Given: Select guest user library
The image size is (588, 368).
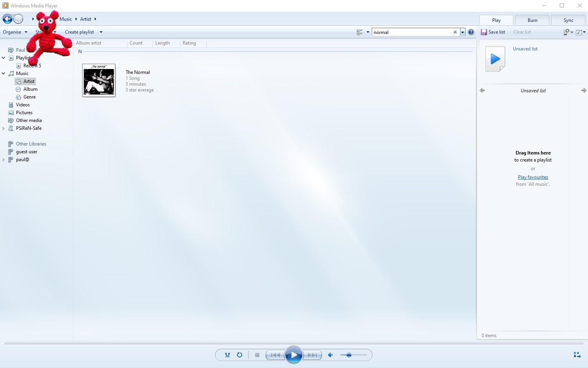Looking at the screenshot, I should 23,152.
